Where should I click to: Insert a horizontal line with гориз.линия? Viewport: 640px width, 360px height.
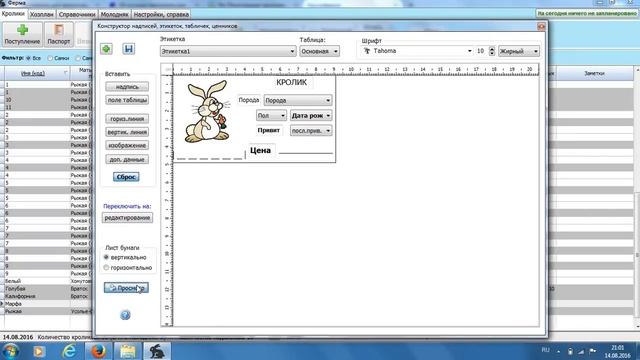click(x=127, y=119)
